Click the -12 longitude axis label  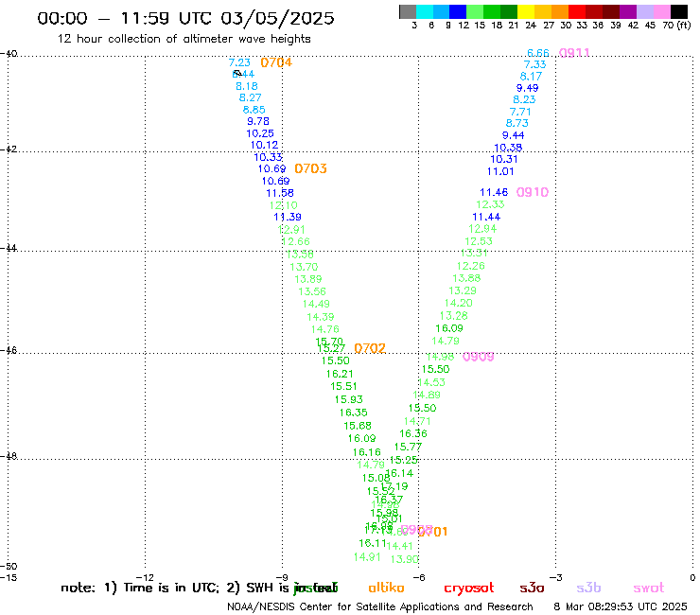pos(145,578)
